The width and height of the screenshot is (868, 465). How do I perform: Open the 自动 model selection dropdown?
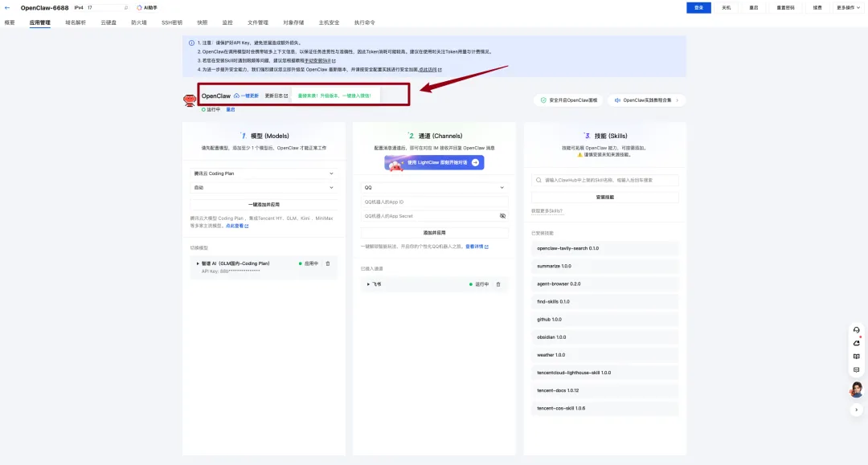(x=264, y=187)
